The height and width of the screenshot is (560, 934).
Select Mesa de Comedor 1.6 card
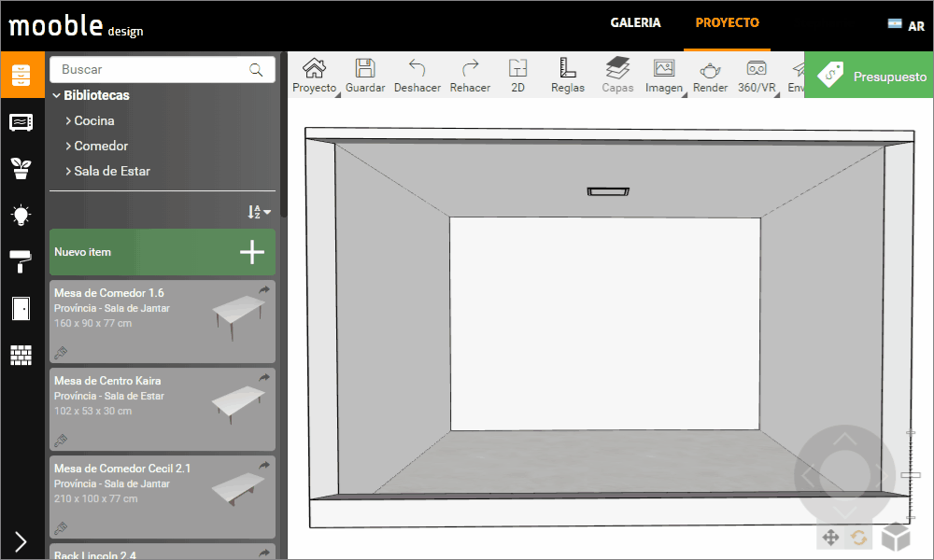162,321
